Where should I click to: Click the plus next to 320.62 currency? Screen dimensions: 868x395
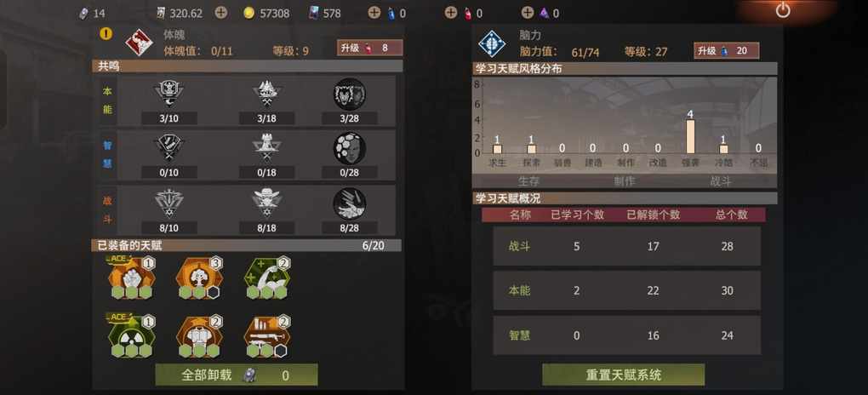point(221,13)
